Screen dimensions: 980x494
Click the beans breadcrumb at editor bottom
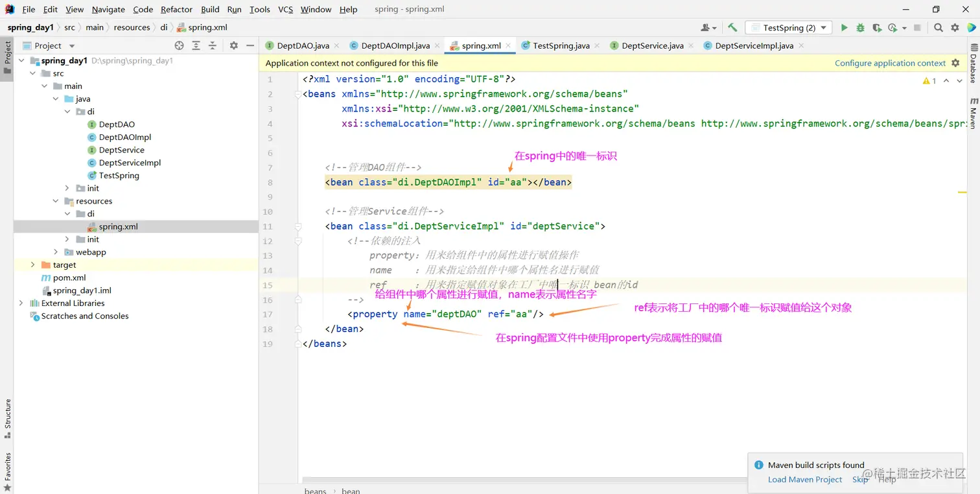(x=315, y=491)
